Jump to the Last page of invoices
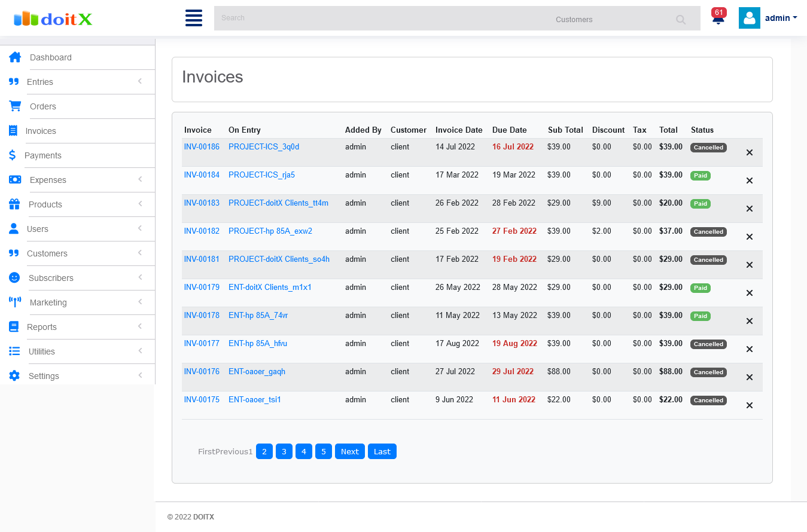Image resolution: width=807 pixels, height=532 pixels. [x=382, y=451]
